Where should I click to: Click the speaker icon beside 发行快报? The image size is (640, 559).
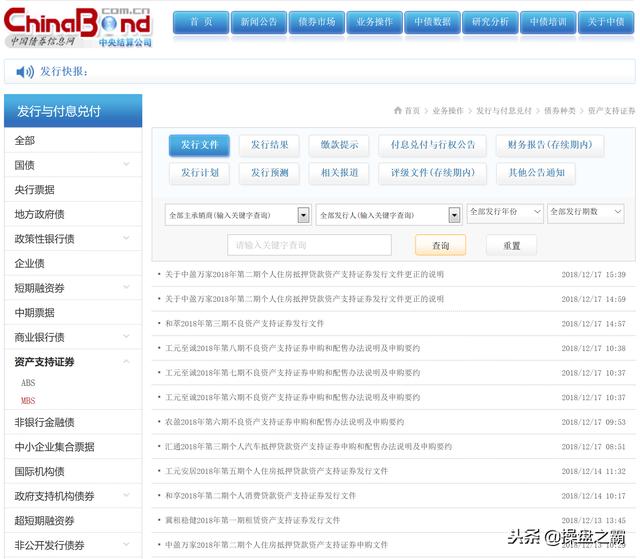(x=25, y=72)
